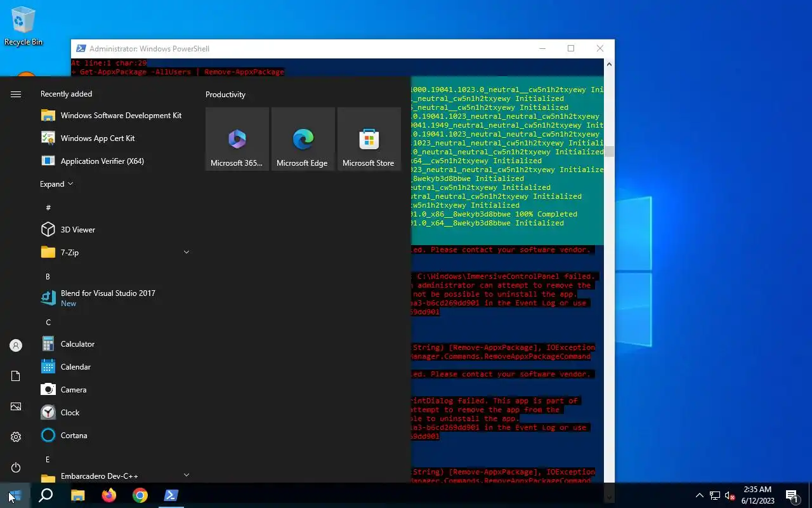
Task: Open the 7-Zip folder entry
Action: (x=115, y=252)
